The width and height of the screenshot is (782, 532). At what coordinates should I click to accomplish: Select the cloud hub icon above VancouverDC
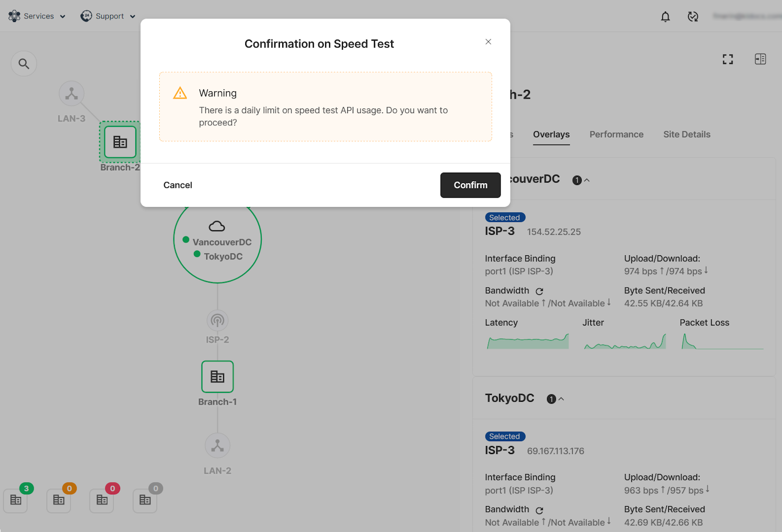pyautogui.click(x=217, y=226)
